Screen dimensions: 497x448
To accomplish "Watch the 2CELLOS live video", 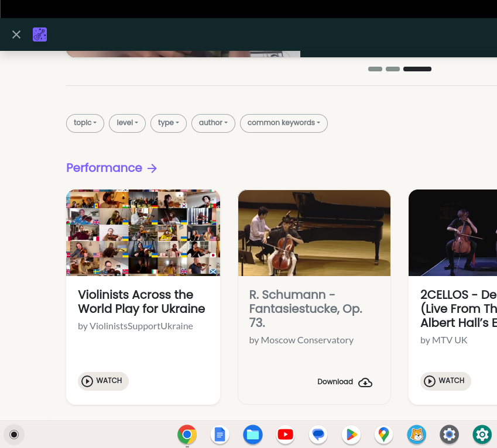I will tap(445, 381).
